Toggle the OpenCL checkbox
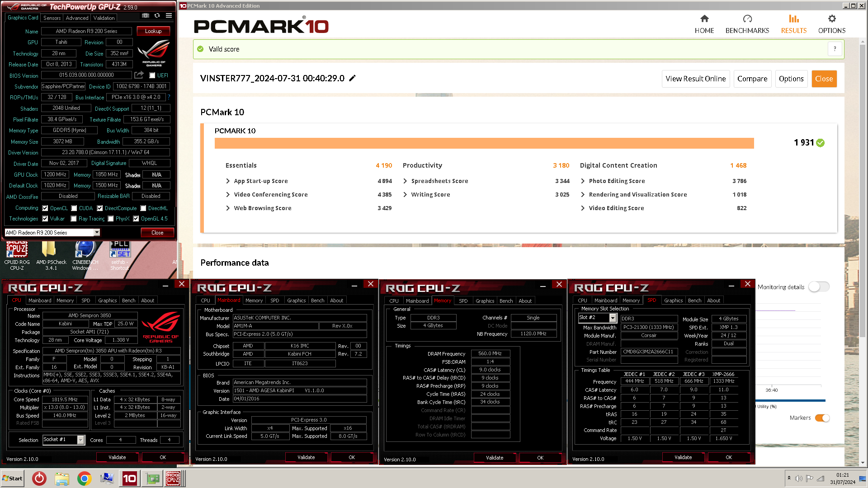Screen dimensions: 868x488 (x=45, y=208)
